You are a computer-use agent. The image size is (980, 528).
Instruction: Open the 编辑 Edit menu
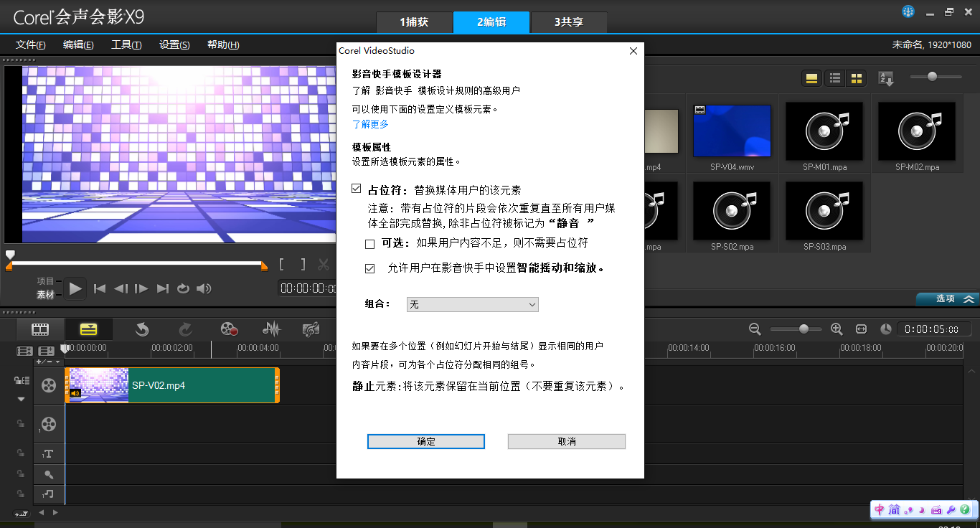pyautogui.click(x=78, y=44)
